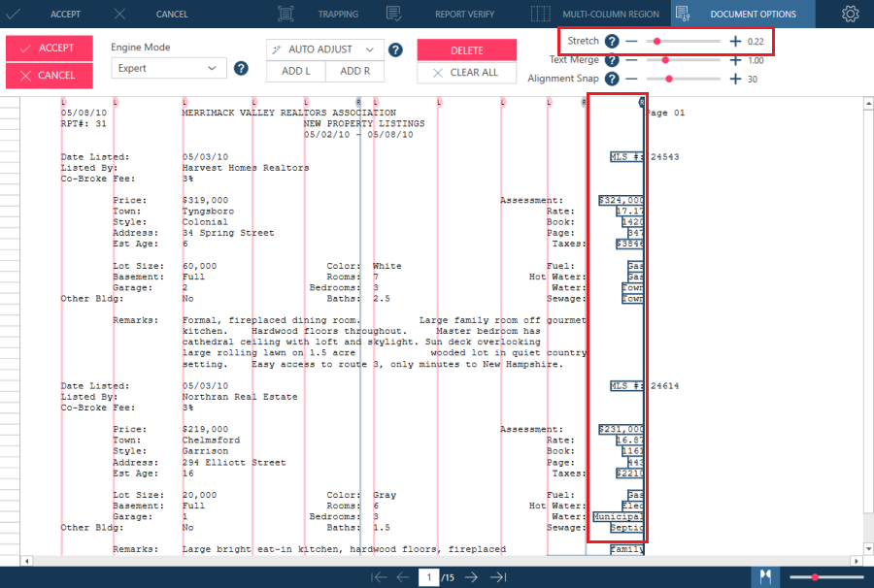Open help for Engine Mode

click(x=241, y=69)
